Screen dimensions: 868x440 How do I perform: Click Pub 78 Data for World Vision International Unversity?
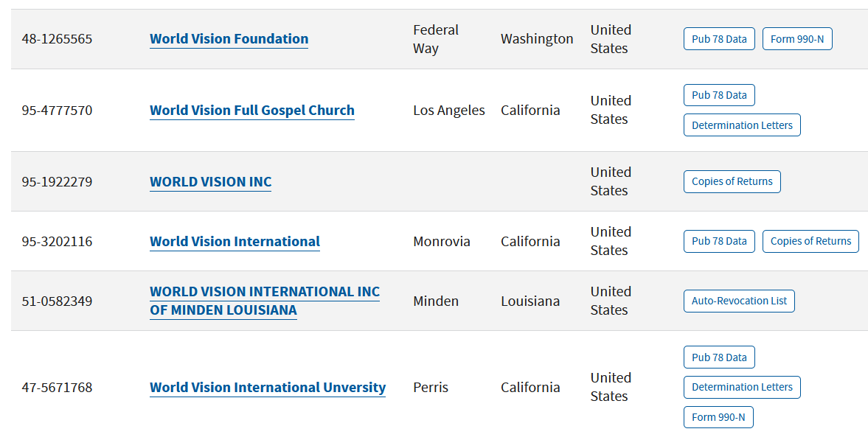coord(719,357)
